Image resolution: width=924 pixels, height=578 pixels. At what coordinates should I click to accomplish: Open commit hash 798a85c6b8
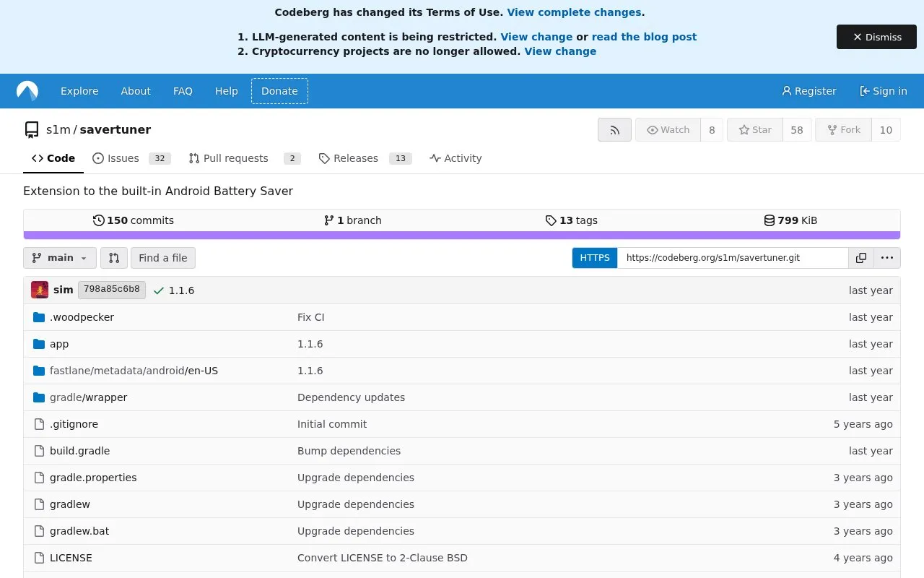[112, 290]
